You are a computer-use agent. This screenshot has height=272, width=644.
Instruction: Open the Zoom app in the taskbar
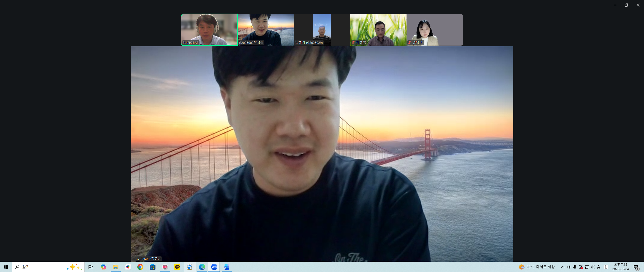(x=214, y=267)
